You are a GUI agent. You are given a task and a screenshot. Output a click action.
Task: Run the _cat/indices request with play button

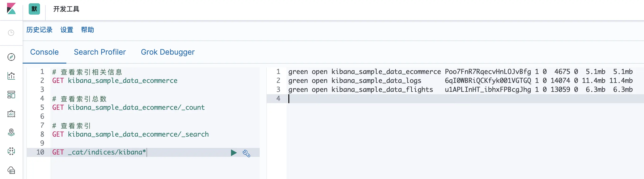[234, 153]
